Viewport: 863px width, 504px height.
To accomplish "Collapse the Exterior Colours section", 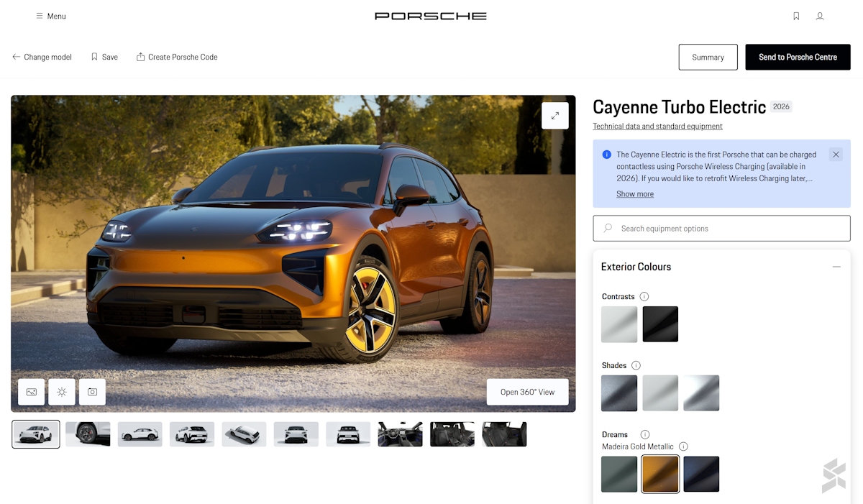I will 836,267.
